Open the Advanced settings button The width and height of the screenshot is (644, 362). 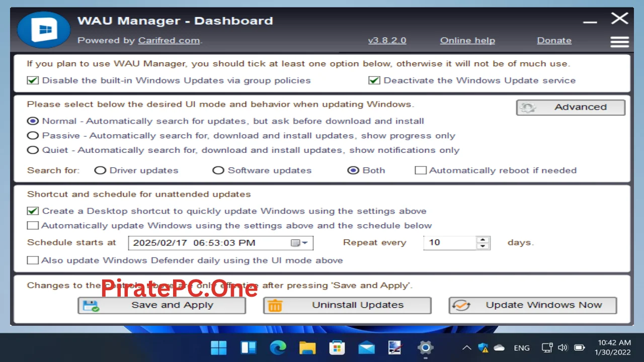tap(571, 107)
